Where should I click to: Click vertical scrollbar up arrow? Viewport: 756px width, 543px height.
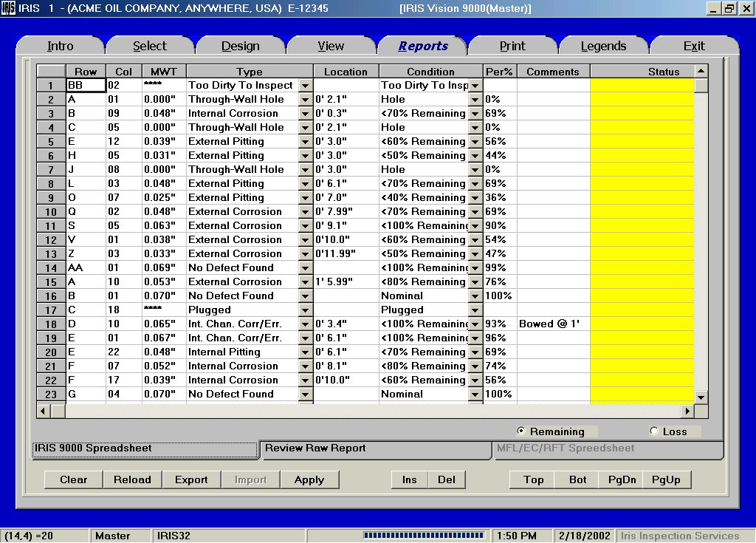click(701, 72)
